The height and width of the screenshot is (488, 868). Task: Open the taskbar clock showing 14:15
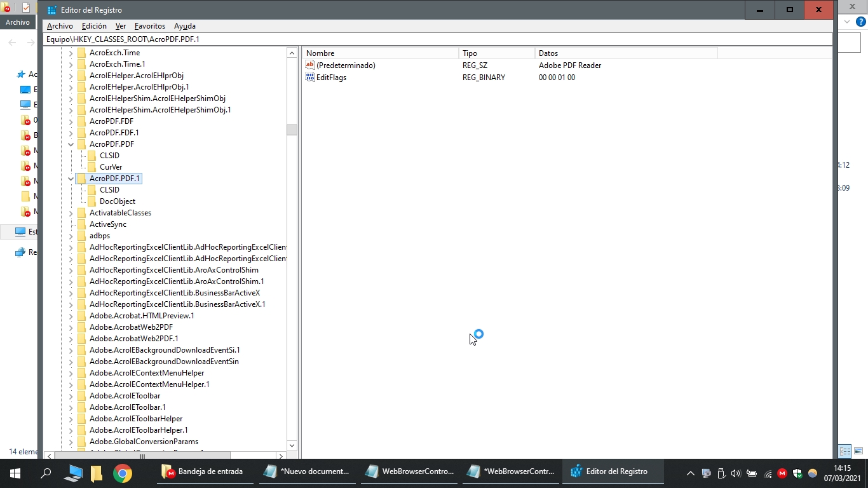coord(842,473)
